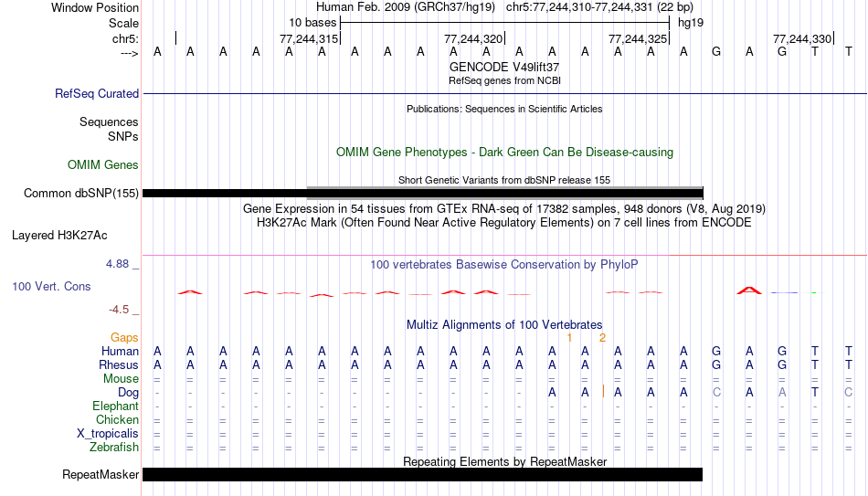Click the hg19 assembly label by scale bar
Screen dimensions: 868x496
pos(691,23)
